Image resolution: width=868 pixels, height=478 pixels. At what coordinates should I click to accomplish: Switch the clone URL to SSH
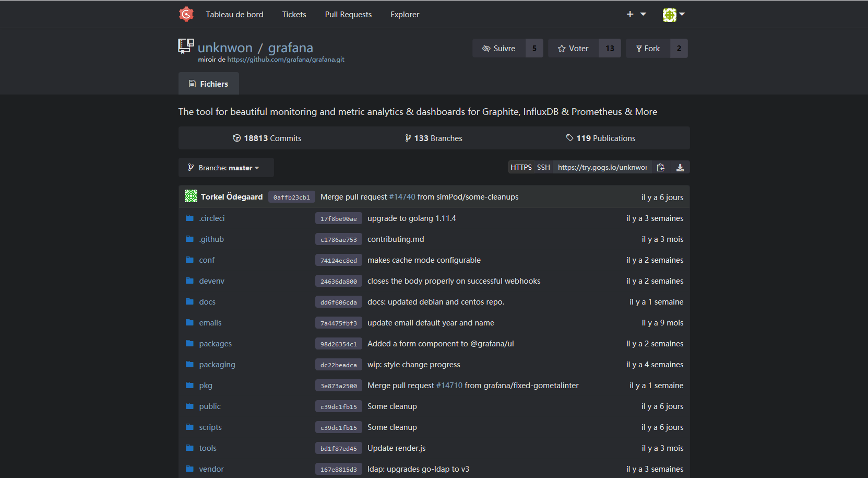pos(543,167)
